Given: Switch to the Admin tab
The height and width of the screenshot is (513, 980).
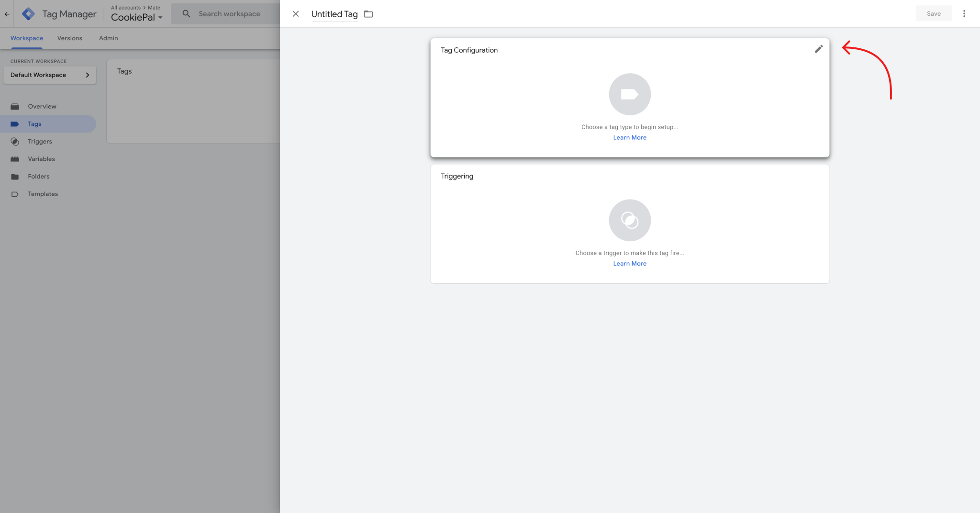Looking at the screenshot, I should point(109,38).
